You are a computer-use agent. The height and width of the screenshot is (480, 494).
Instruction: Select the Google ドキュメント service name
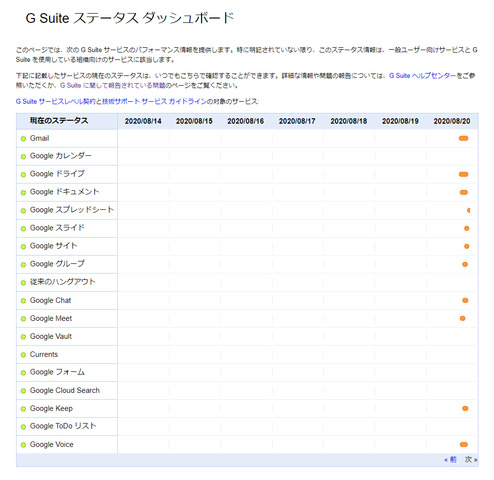click(x=65, y=192)
